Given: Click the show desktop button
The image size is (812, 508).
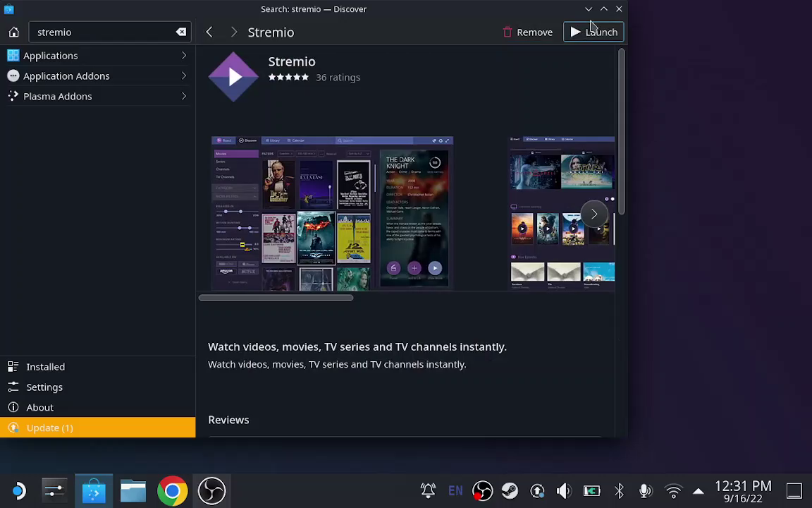Looking at the screenshot, I should (794, 490).
